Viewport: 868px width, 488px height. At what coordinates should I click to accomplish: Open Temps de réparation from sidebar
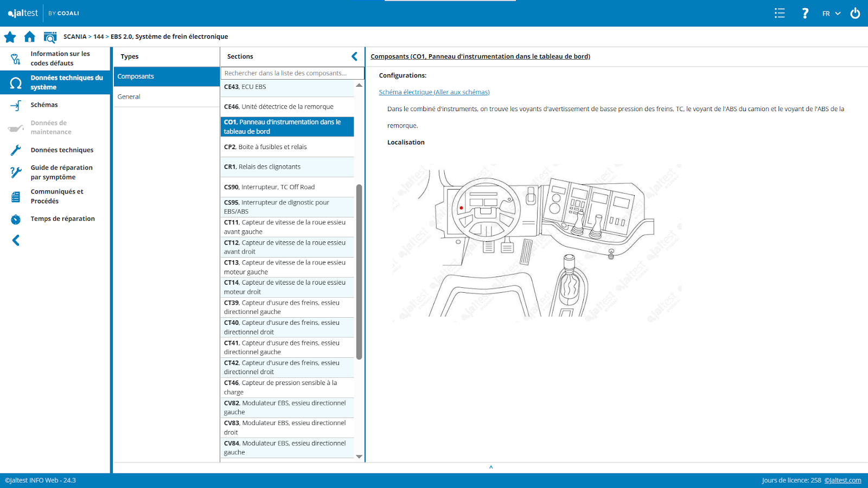(x=62, y=219)
